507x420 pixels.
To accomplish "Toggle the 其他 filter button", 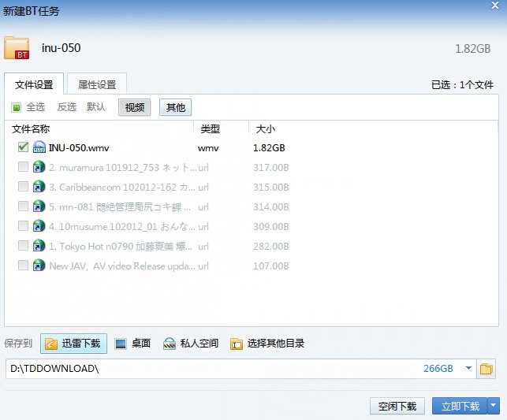I will pos(176,107).
